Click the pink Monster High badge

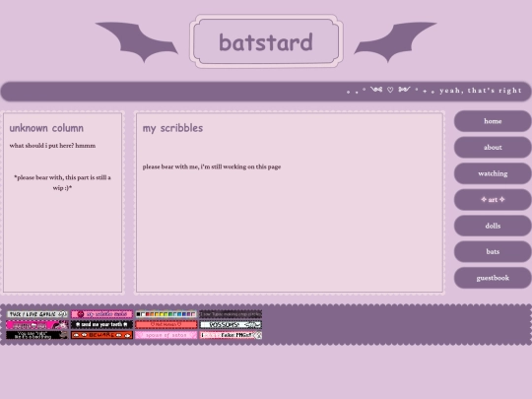point(37,325)
